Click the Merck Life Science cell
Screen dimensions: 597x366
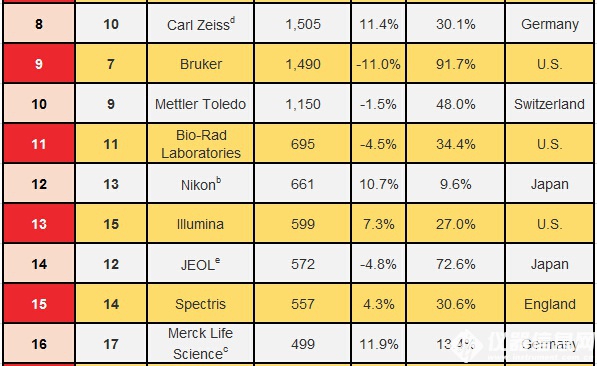(x=201, y=343)
